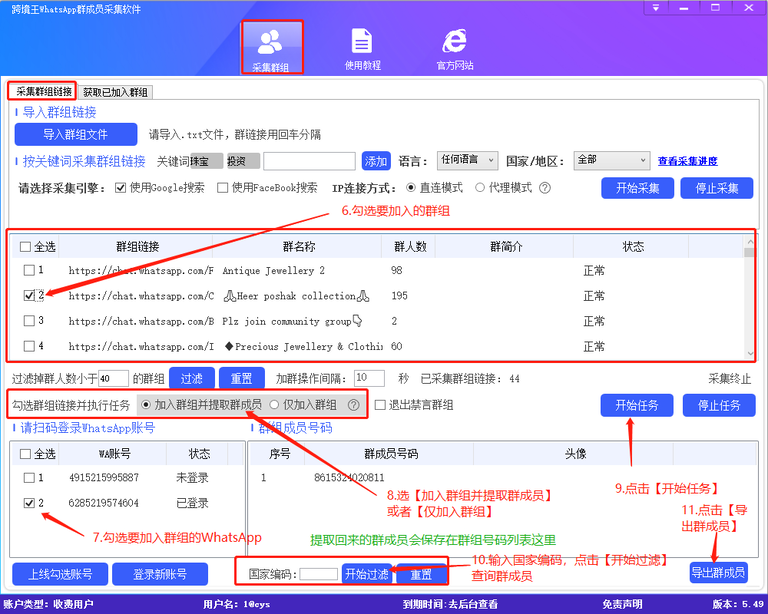Click the 过滤 button
The image size is (768, 614).
[x=192, y=378]
